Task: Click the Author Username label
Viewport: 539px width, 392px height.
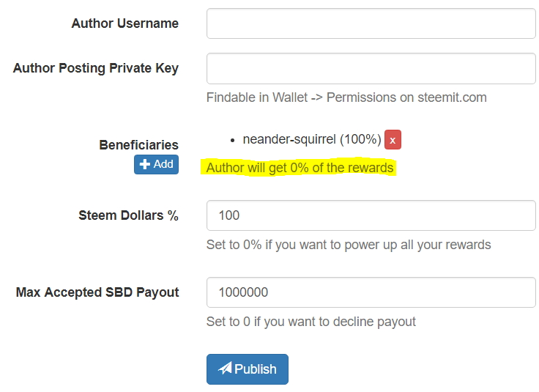Action: click(x=124, y=23)
